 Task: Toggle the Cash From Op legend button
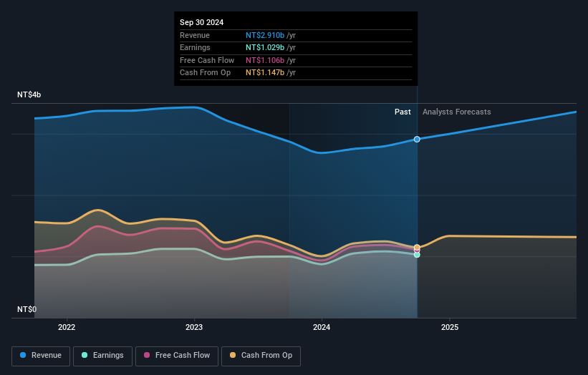(x=261, y=356)
